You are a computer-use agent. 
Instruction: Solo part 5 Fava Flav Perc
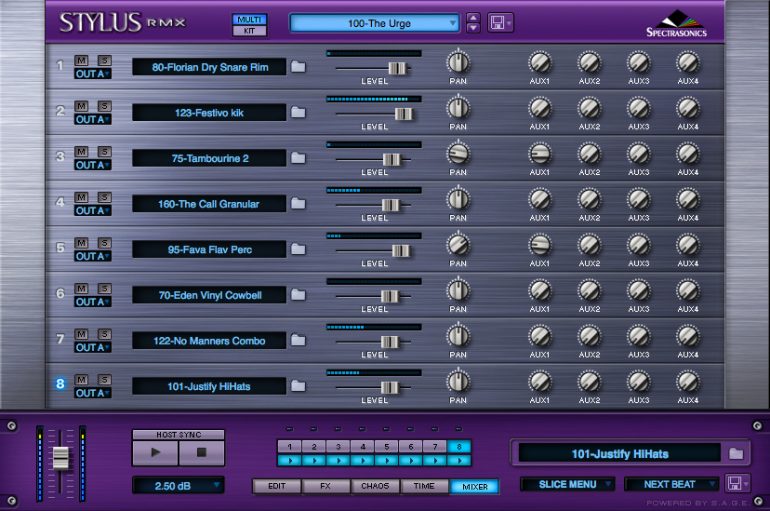pyautogui.click(x=104, y=243)
